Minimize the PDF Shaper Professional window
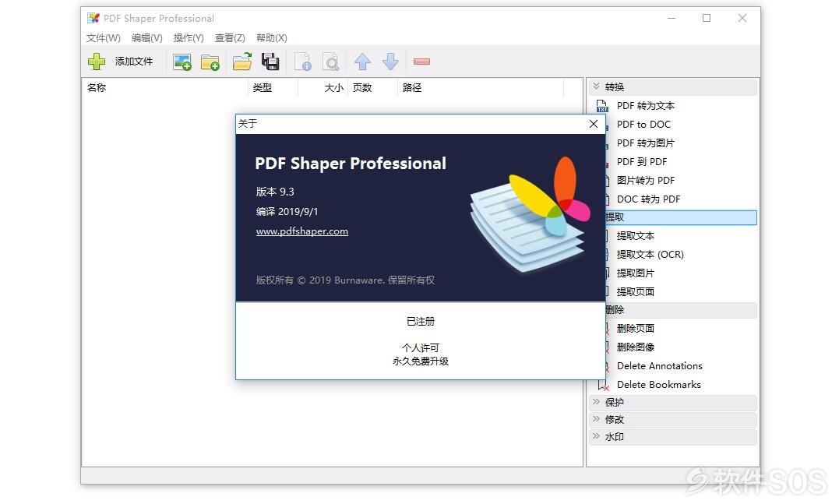 672,18
